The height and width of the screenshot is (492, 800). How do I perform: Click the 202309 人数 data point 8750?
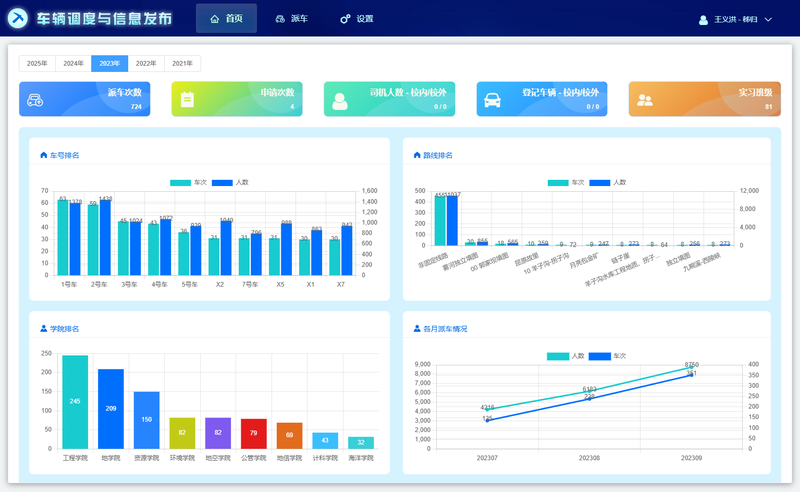click(x=691, y=367)
